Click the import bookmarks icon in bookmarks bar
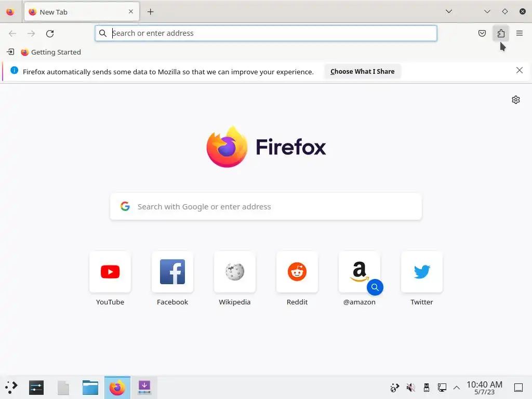Image resolution: width=532 pixels, height=399 pixels. pyautogui.click(x=10, y=52)
